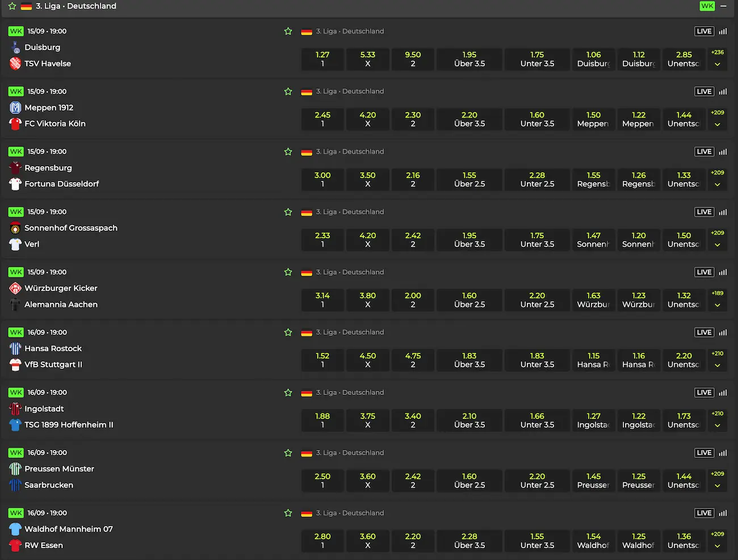Favorite the 3. Liga Deutschland league header star
Screen dimensions: 738x560
(12, 6)
